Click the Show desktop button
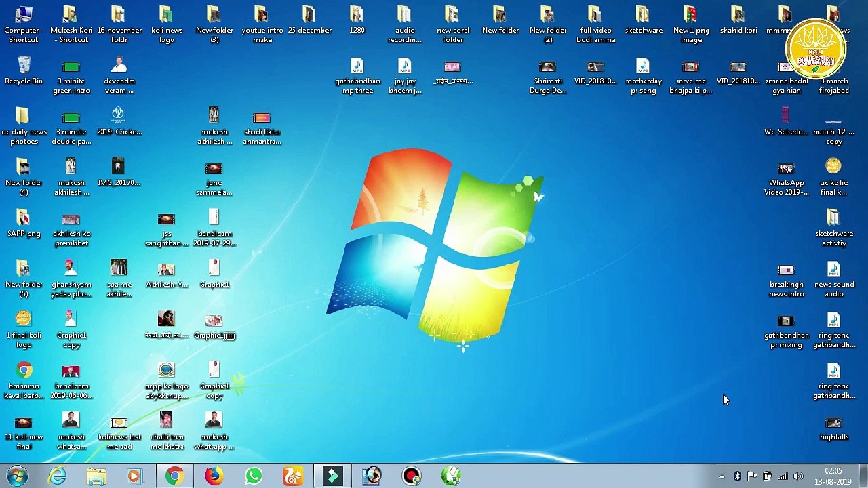 (863, 476)
